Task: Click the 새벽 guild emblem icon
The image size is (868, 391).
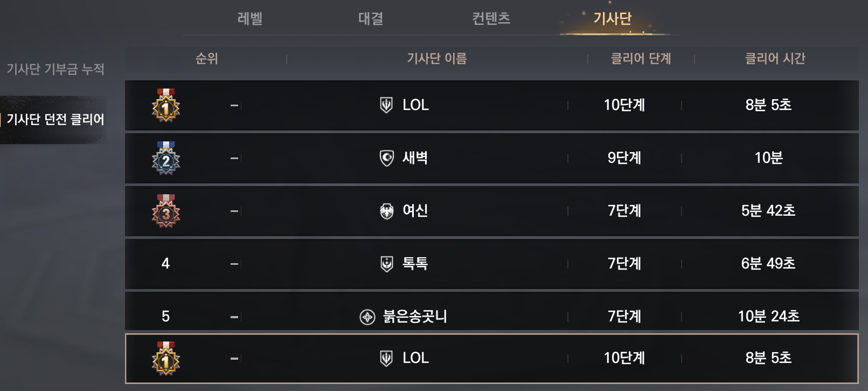Action: (386, 158)
